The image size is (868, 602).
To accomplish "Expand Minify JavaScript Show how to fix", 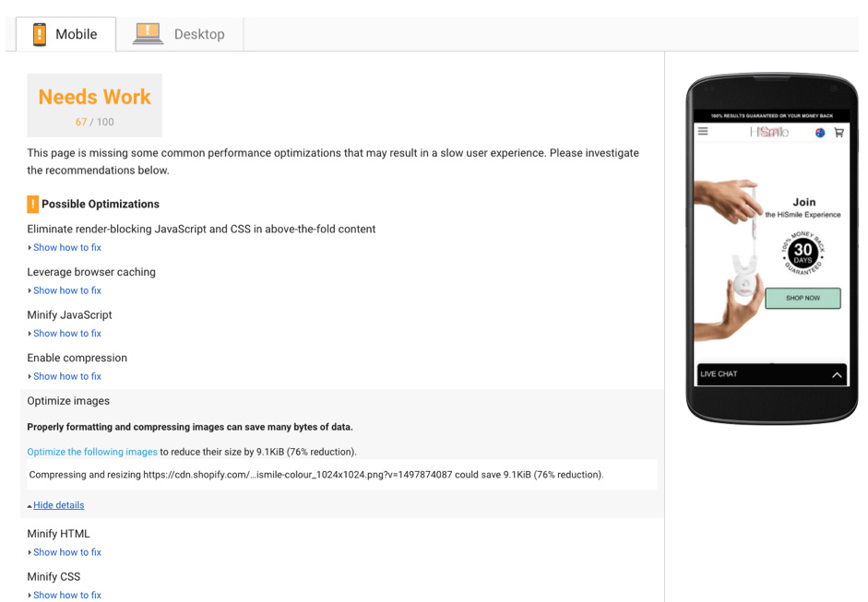I will click(x=67, y=333).
